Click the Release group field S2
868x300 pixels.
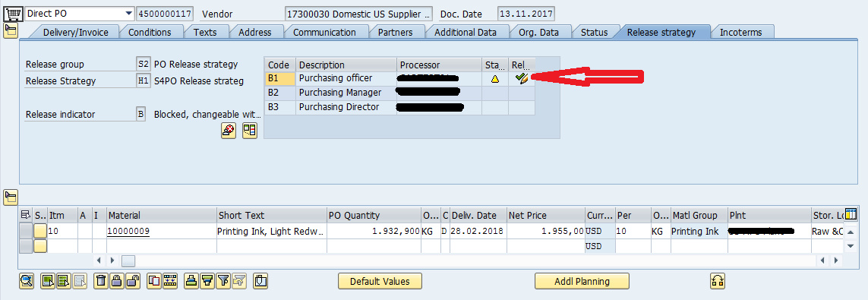[x=143, y=65]
